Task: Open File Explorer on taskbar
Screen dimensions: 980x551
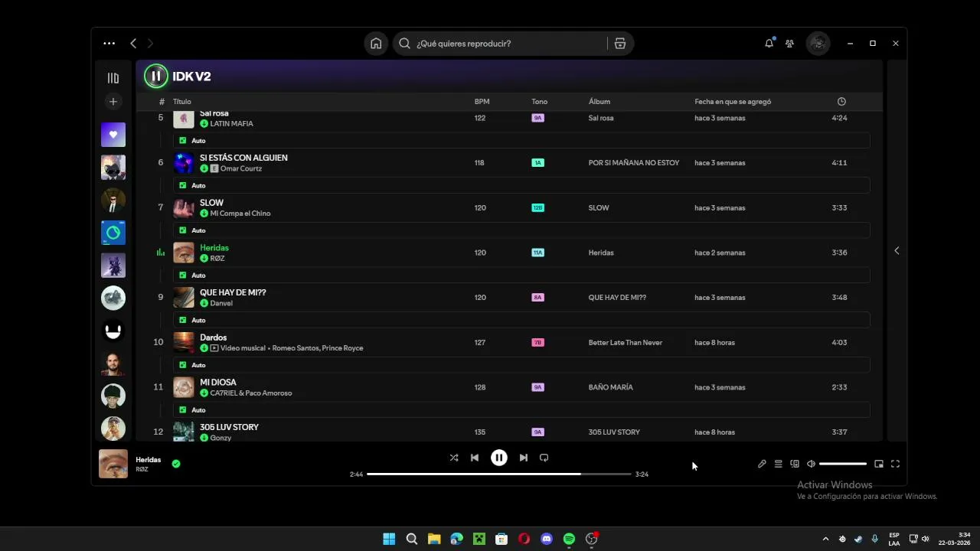Action: [434, 539]
